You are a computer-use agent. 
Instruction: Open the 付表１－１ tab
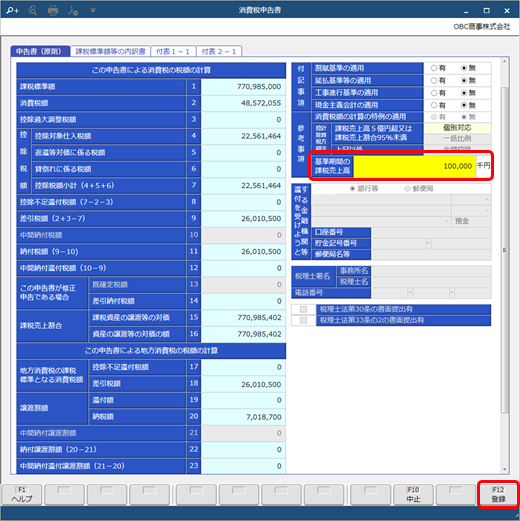point(173,51)
